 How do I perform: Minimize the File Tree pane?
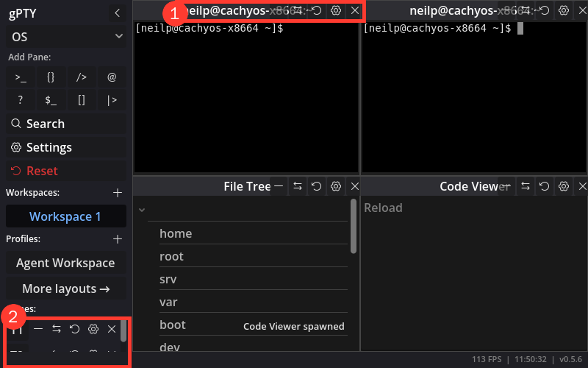[279, 186]
